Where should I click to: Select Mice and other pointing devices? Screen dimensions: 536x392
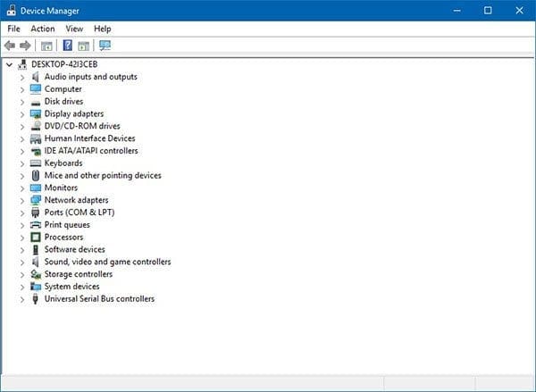coord(103,176)
